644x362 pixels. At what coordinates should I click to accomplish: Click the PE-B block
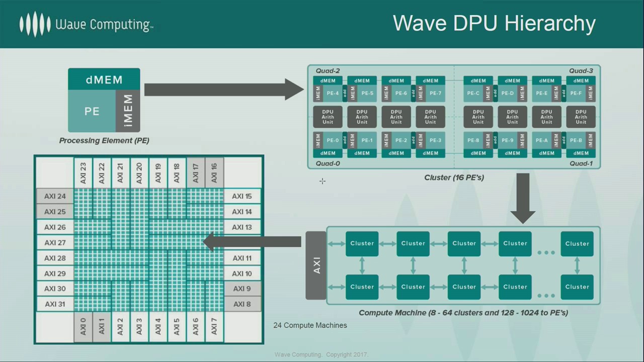(x=576, y=140)
